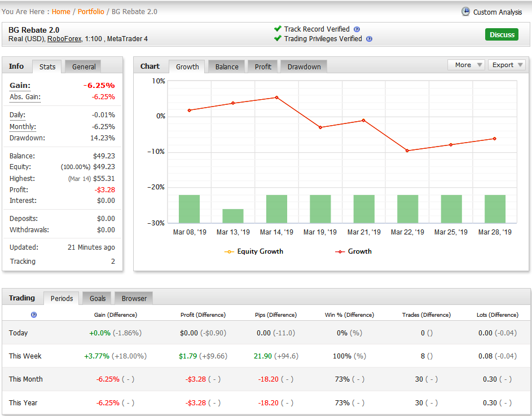
Task: Click the Trading Privileges Verified help icon
Action: [x=369, y=39]
